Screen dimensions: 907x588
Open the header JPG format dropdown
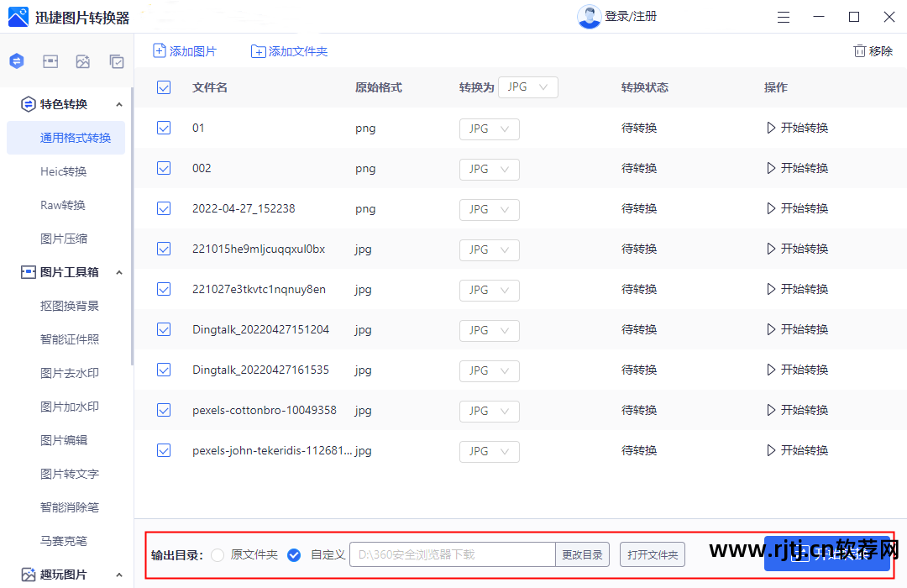click(x=528, y=87)
